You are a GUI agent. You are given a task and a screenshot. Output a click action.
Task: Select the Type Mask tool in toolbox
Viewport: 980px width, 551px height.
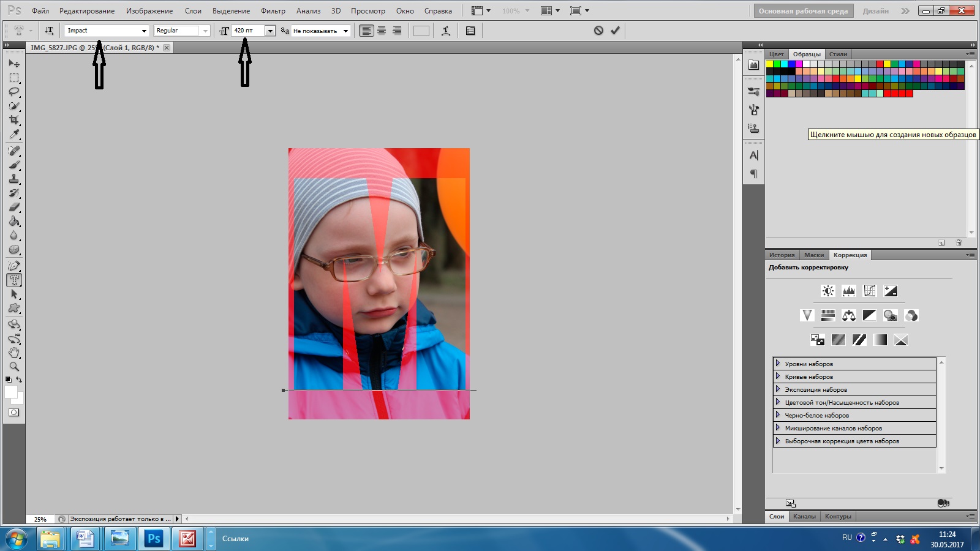(x=14, y=280)
